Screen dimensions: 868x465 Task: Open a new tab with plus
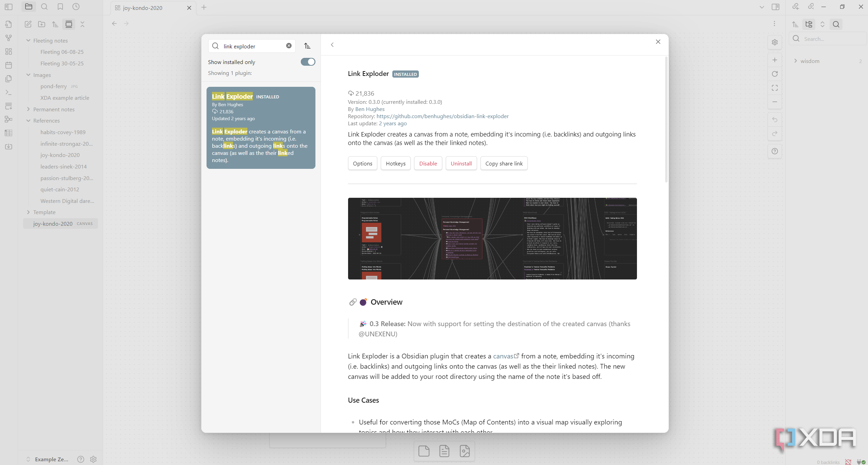pos(204,7)
